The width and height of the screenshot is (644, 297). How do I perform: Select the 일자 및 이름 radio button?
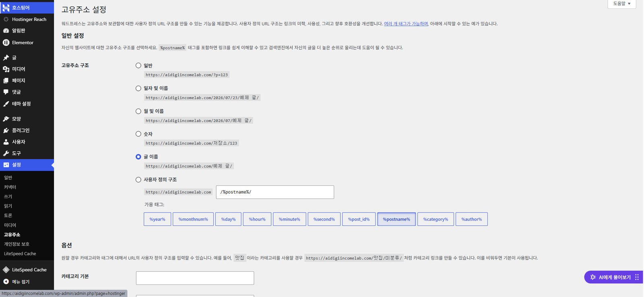pos(138,88)
